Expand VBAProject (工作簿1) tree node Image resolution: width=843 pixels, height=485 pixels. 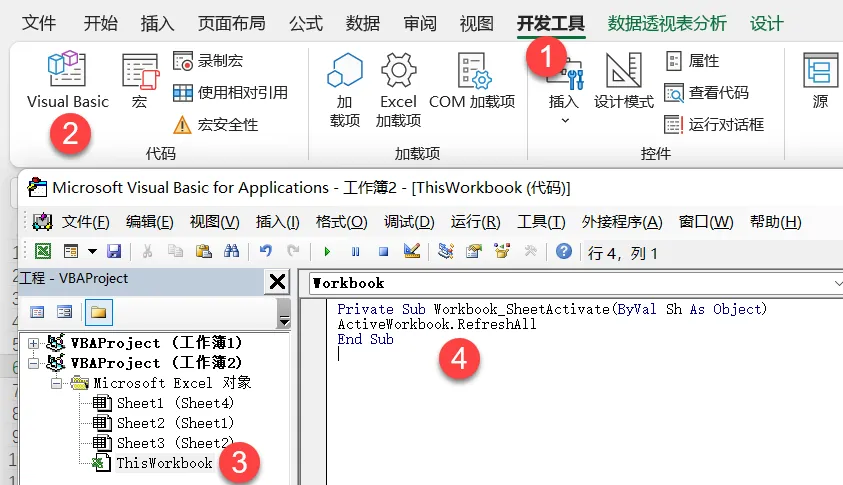tap(33, 343)
